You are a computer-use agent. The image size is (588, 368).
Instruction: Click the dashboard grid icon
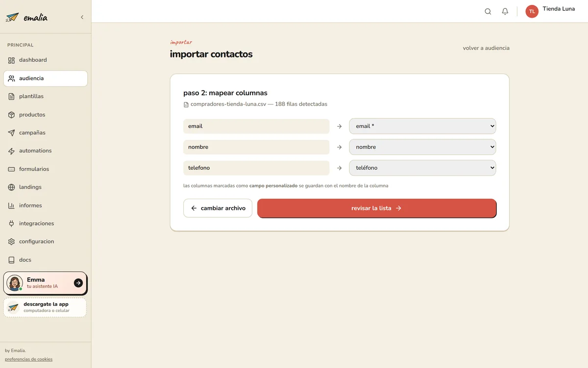tap(11, 60)
